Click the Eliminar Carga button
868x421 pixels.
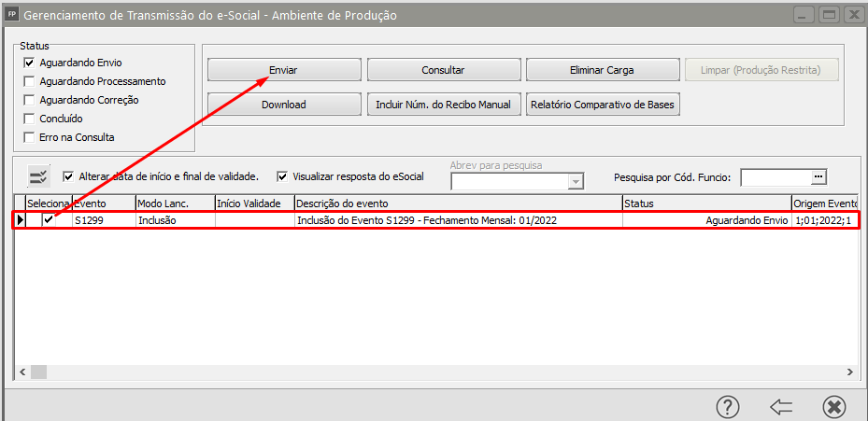pyautogui.click(x=603, y=70)
